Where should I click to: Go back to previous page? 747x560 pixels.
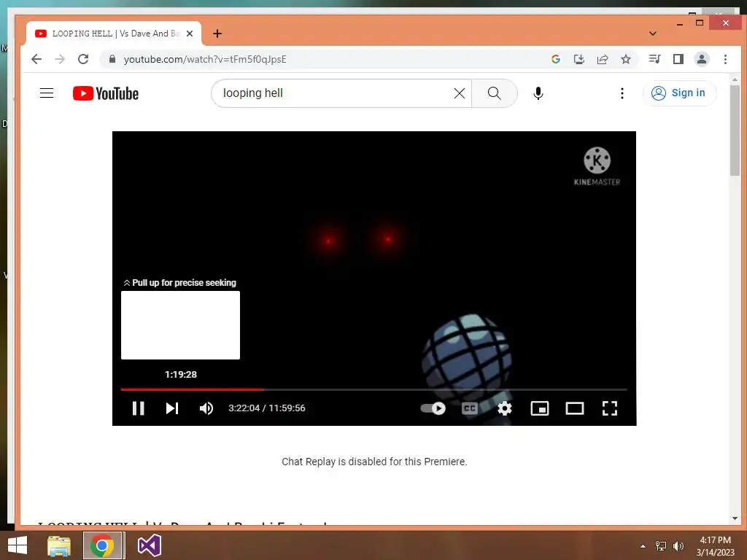[36, 59]
